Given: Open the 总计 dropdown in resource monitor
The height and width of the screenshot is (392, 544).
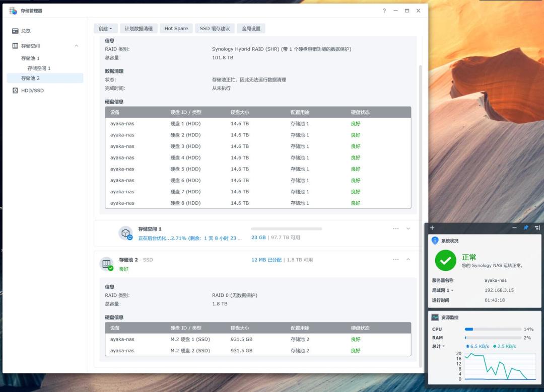Looking at the screenshot, I should click(438, 346).
